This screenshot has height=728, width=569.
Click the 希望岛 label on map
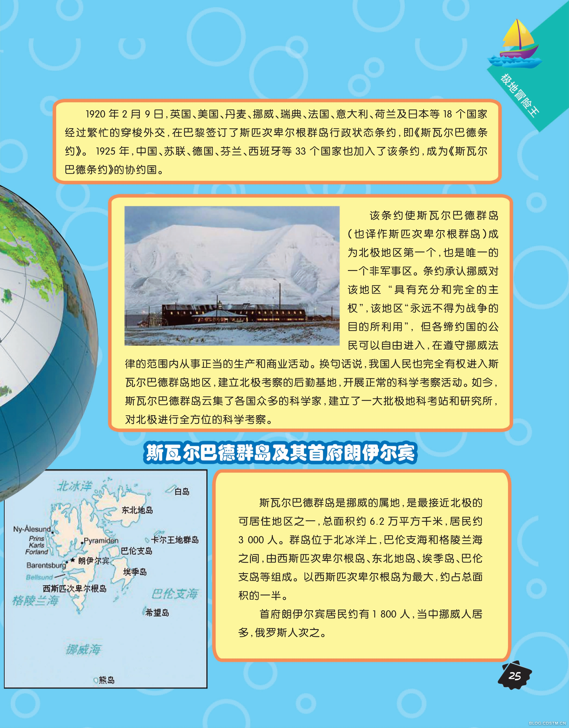[x=157, y=612]
